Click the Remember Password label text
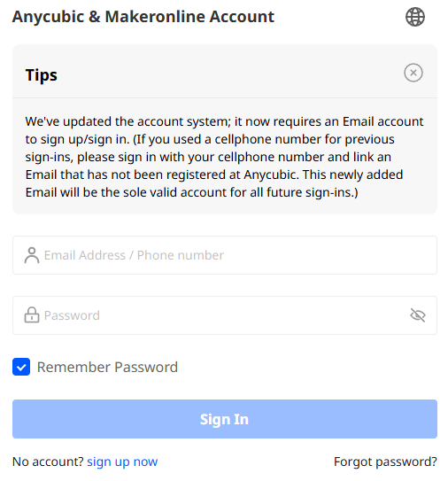This screenshot has width=448, height=481. pyautogui.click(x=107, y=368)
